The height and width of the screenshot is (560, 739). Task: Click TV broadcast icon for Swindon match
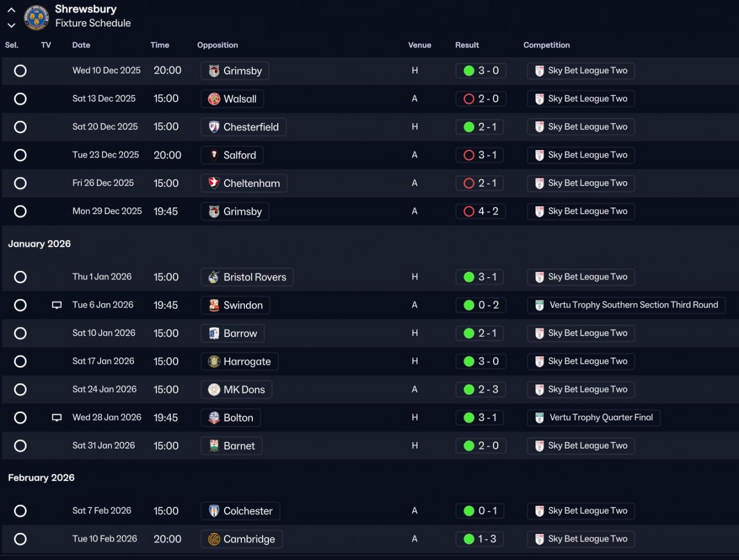click(57, 305)
